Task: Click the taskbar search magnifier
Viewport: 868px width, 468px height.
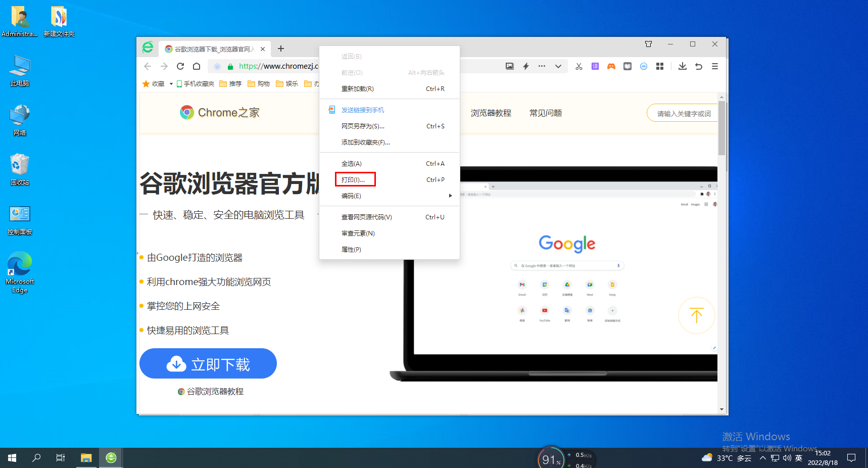Action: (x=36, y=458)
